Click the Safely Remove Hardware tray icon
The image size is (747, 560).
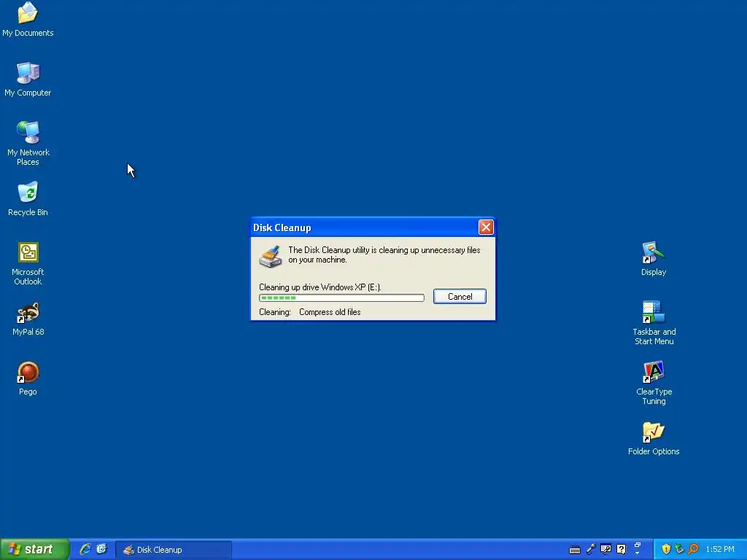(679, 549)
